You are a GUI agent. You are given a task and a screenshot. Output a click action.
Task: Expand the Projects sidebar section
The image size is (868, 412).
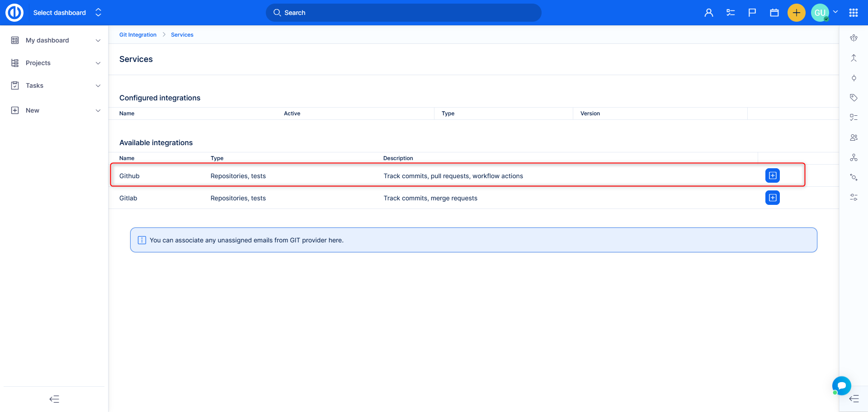(98, 63)
